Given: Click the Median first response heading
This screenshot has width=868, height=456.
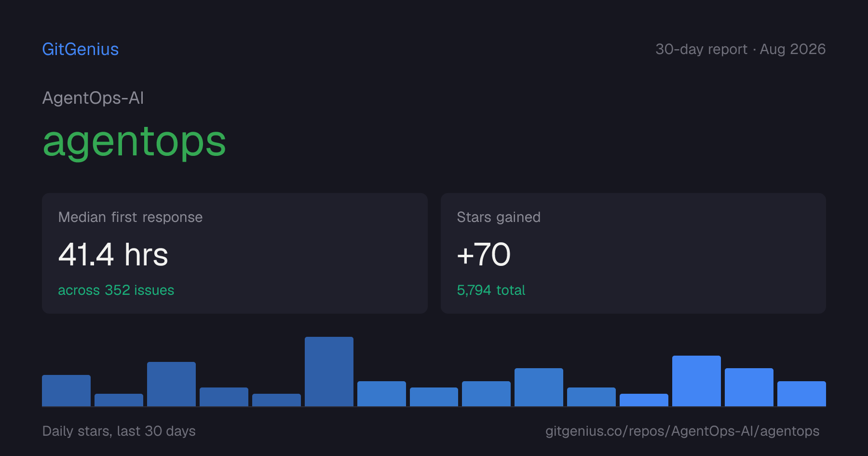Looking at the screenshot, I should tap(130, 217).
